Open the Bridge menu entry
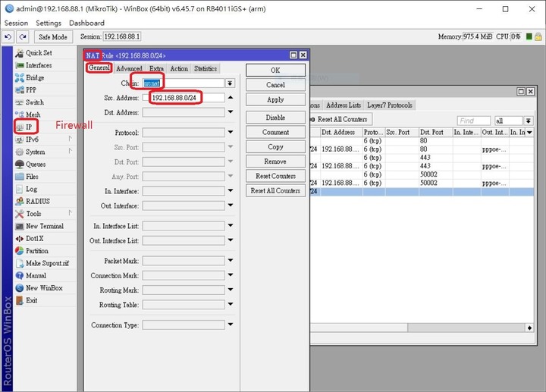 click(34, 77)
